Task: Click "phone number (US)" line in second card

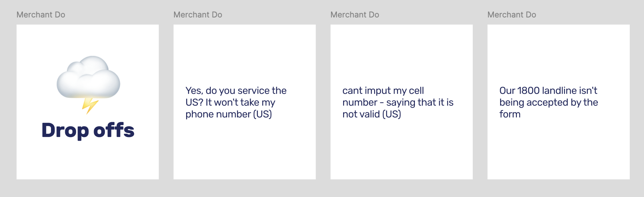Action: pos(228,114)
